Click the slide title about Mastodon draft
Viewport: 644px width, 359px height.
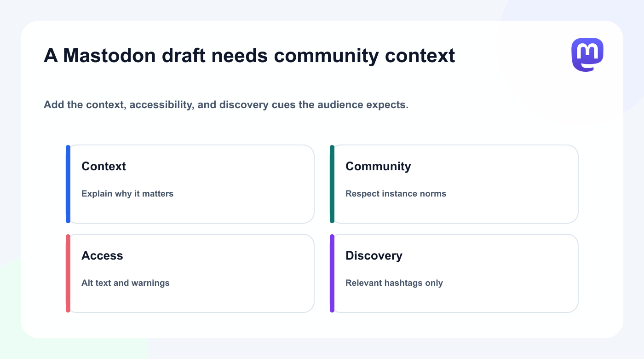249,56
